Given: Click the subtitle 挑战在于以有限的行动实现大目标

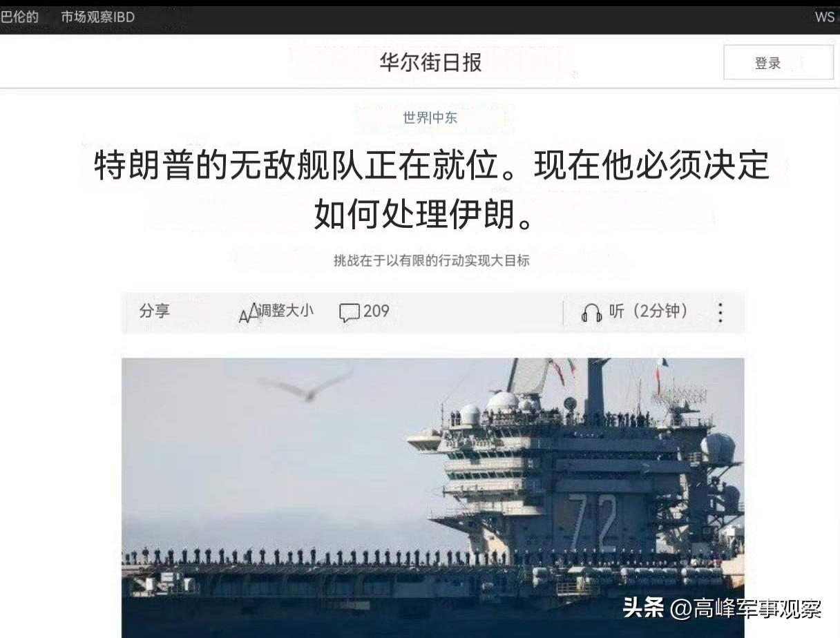Looking at the screenshot, I should click(x=431, y=260).
